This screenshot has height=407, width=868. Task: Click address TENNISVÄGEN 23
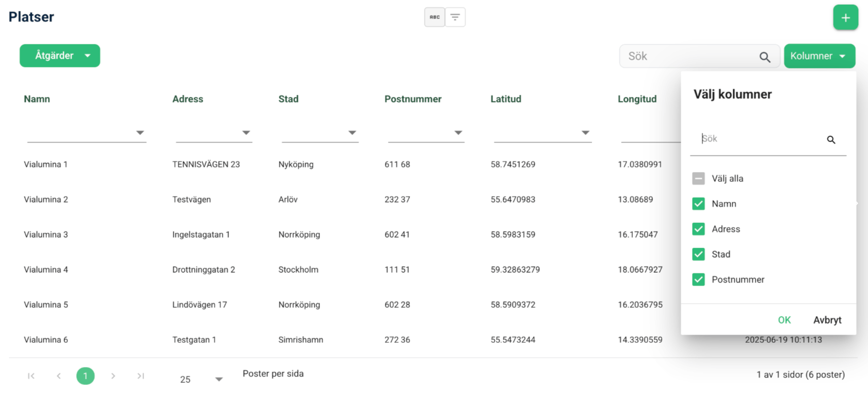click(x=206, y=165)
